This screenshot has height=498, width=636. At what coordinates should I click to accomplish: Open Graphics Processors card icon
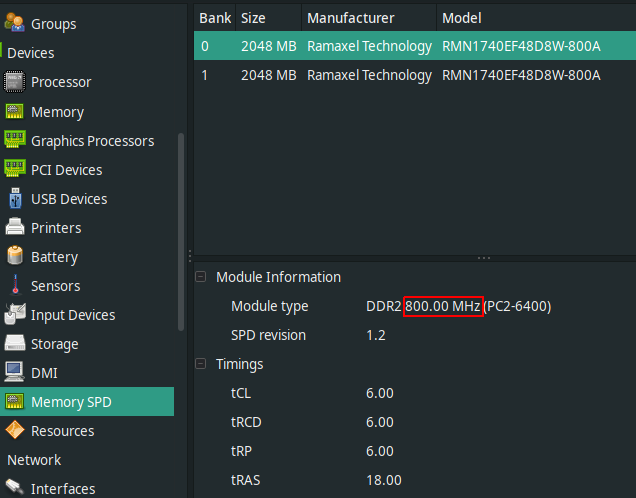pyautogui.click(x=15, y=139)
